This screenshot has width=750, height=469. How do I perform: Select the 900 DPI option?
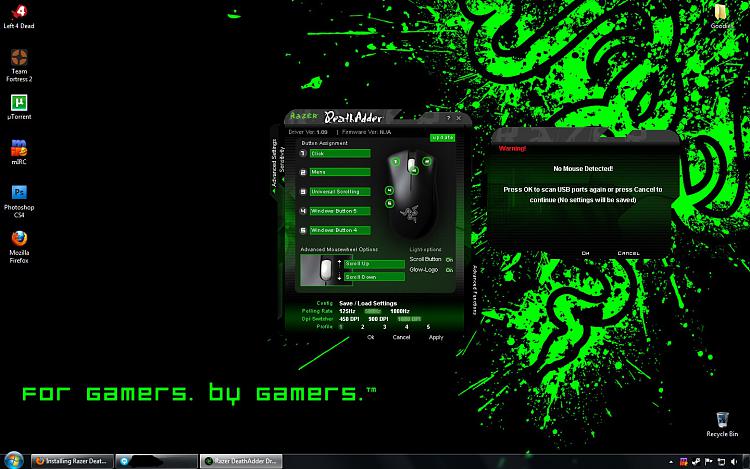click(x=378, y=319)
